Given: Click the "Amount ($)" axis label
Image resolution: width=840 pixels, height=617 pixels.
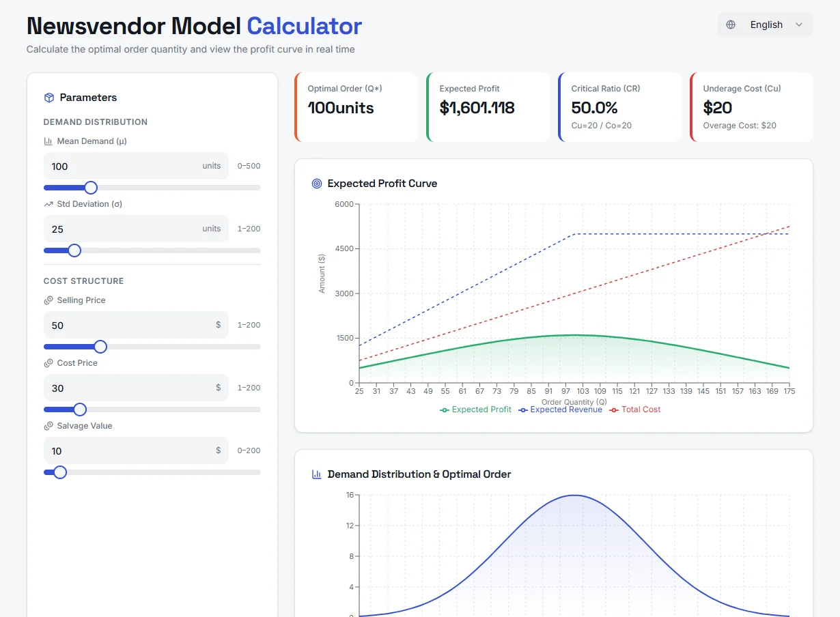Looking at the screenshot, I should [x=322, y=273].
